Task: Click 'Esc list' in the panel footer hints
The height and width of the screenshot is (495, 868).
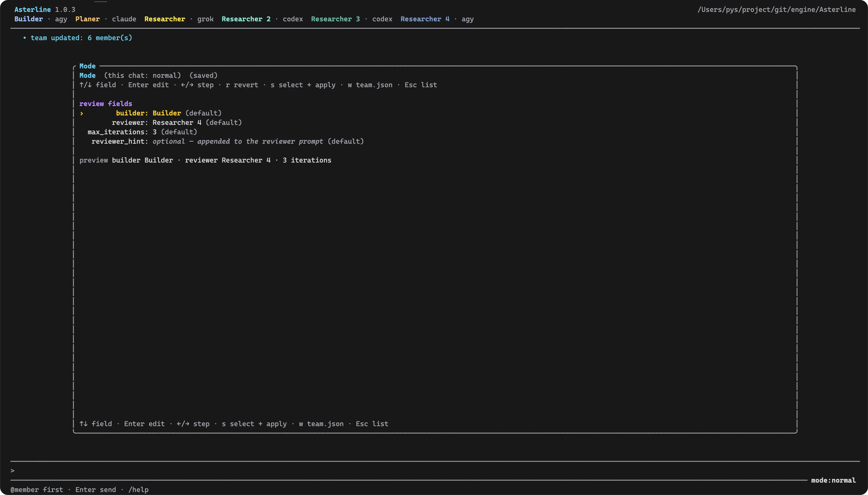Action: pyautogui.click(x=372, y=424)
